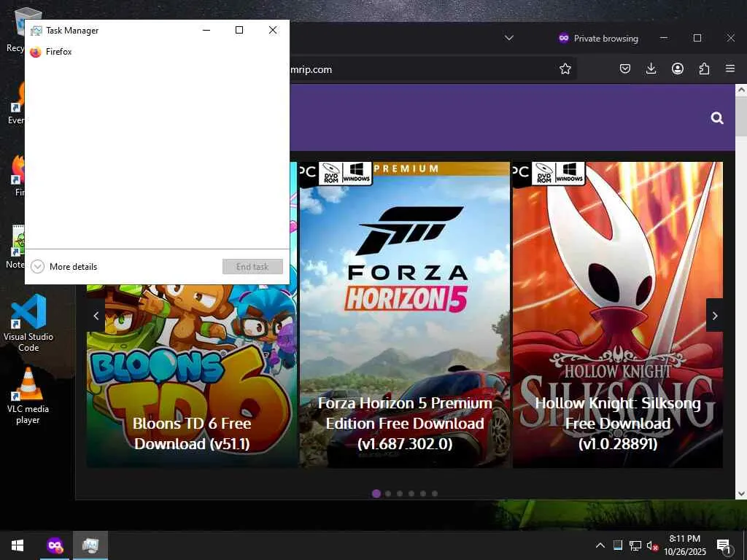747x560 pixels.
Task: Select the Firefox row in Task Manager
Action: click(157, 52)
